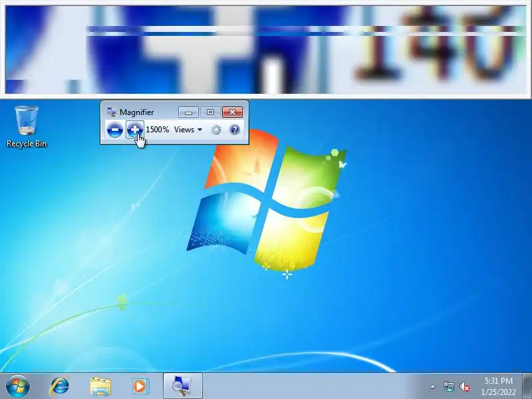Zoom out with the Magnifier minus button
This screenshot has width=532, height=399.
114,130
